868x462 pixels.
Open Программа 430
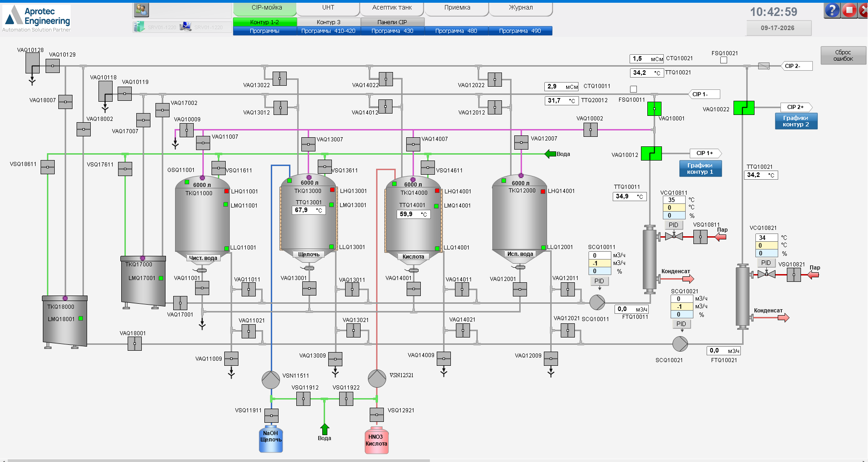pyautogui.click(x=393, y=31)
